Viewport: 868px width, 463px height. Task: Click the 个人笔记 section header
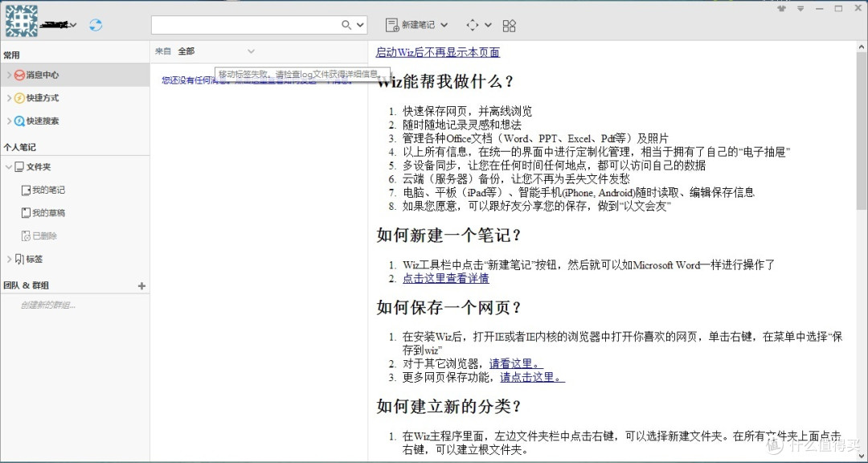point(19,147)
